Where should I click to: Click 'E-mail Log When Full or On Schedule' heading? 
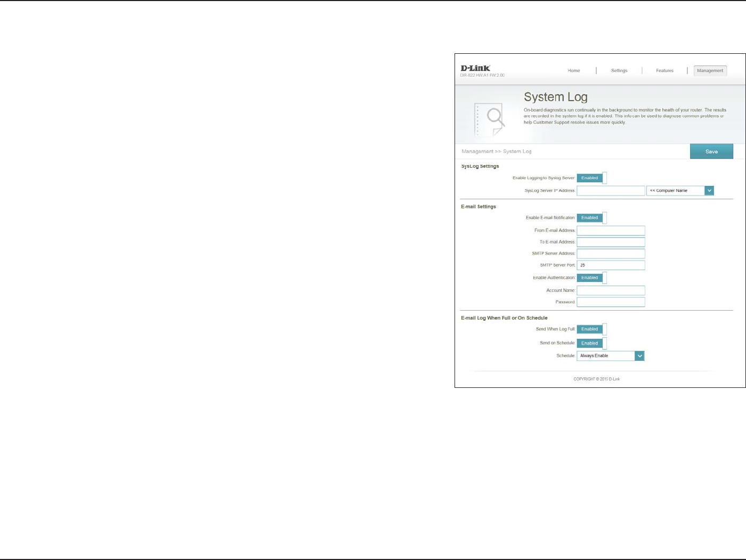[504, 318]
